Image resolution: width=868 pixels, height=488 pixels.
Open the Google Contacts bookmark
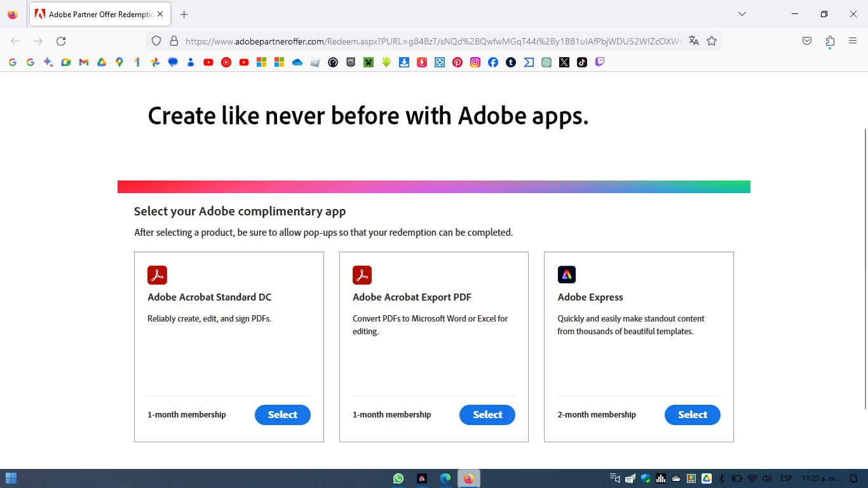pyautogui.click(x=190, y=62)
